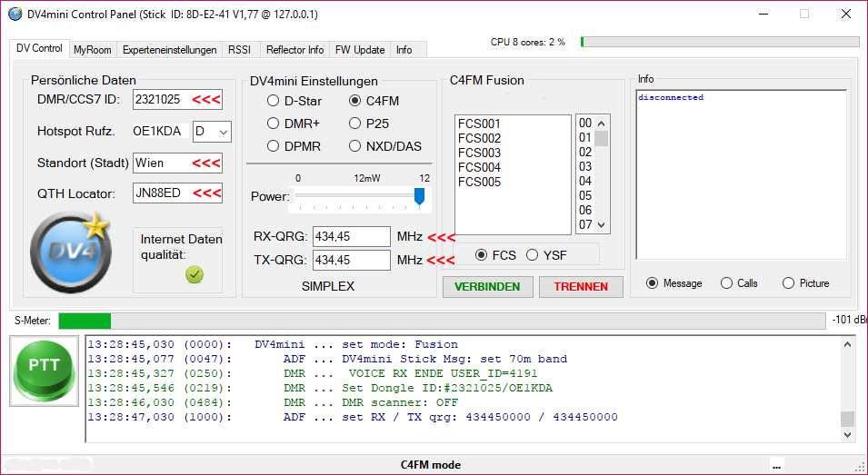This screenshot has height=475, width=868.
Task: Click the room list scroll-up arrow
Action: (602, 123)
